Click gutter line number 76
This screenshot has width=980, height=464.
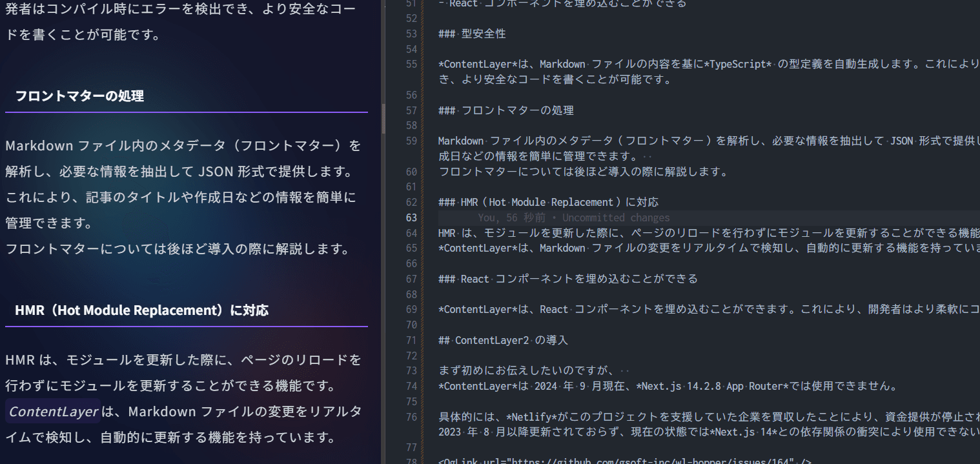[x=411, y=417]
